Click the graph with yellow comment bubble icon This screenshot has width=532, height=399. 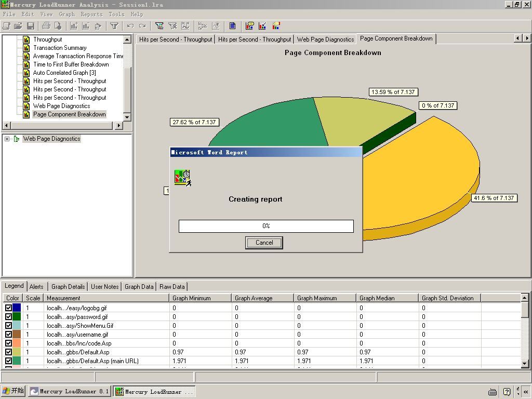click(250, 26)
